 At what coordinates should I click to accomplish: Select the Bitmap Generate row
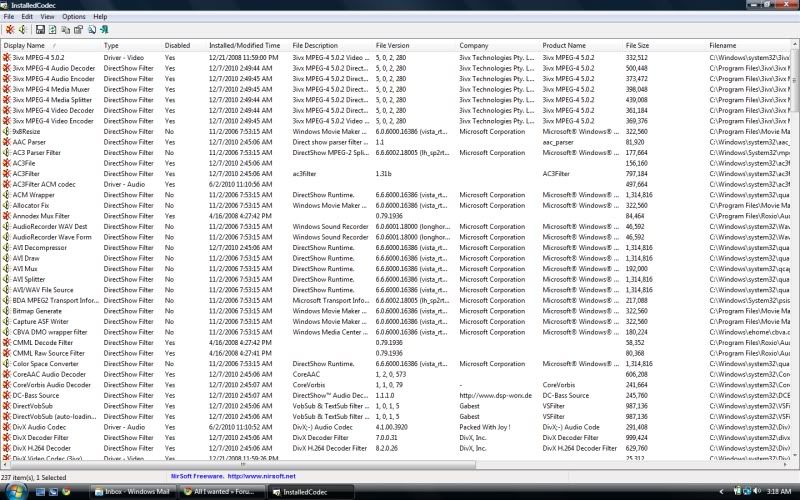click(x=395, y=311)
